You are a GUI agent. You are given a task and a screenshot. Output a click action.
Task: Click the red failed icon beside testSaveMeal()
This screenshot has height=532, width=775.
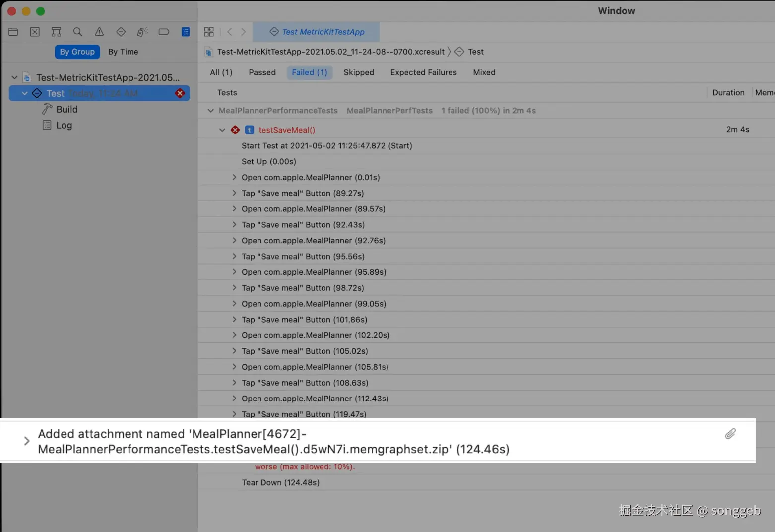235,130
